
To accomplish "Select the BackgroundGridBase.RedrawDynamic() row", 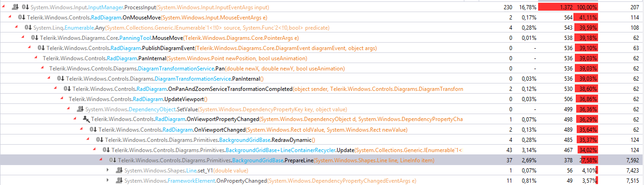I will (x=322, y=140).
